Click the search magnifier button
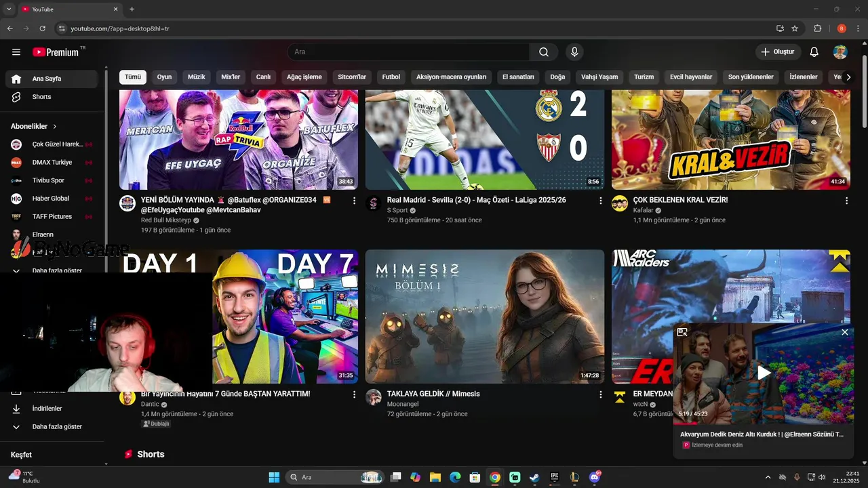This screenshot has height=488, width=868. [x=544, y=52]
